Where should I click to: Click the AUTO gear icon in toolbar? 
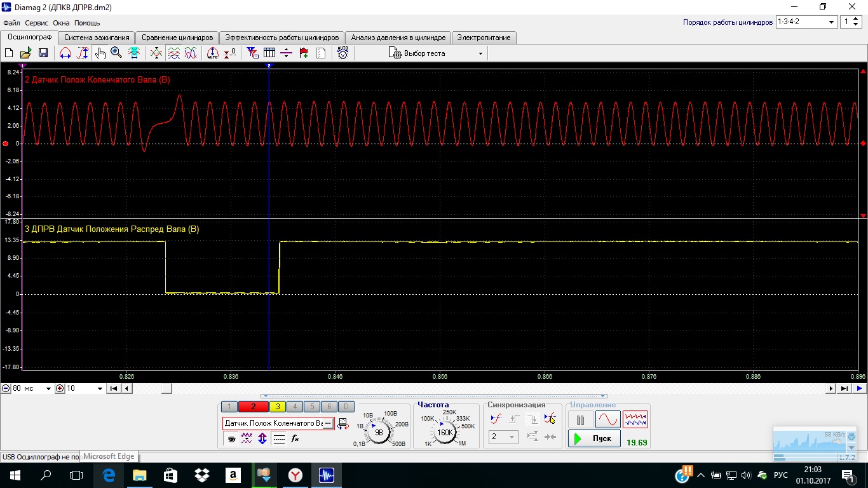tap(342, 53)
